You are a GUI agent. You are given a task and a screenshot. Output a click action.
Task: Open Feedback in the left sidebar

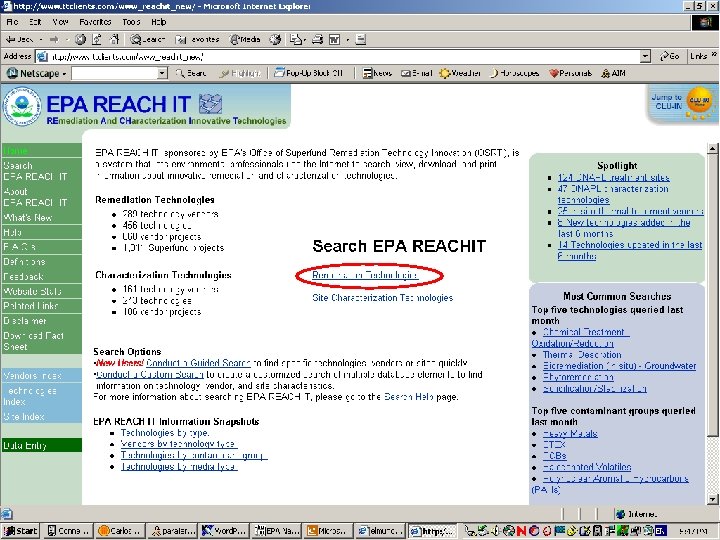point(41,276)
